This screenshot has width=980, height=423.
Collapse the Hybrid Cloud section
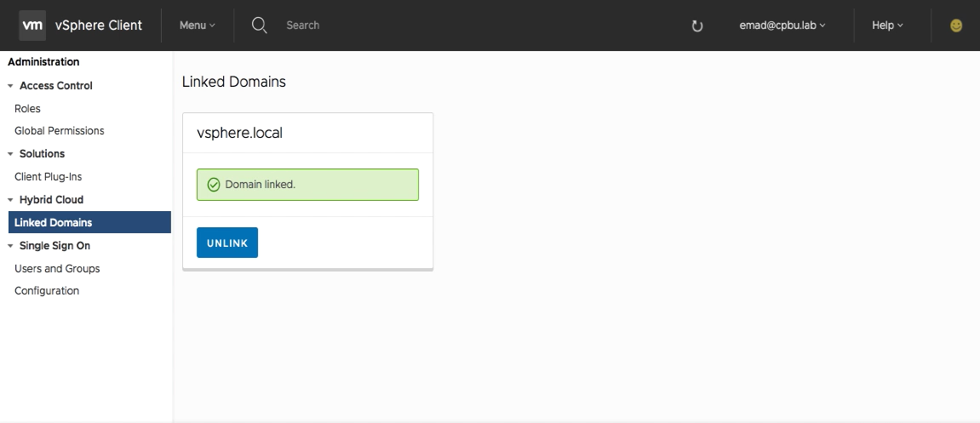[10, 200]
